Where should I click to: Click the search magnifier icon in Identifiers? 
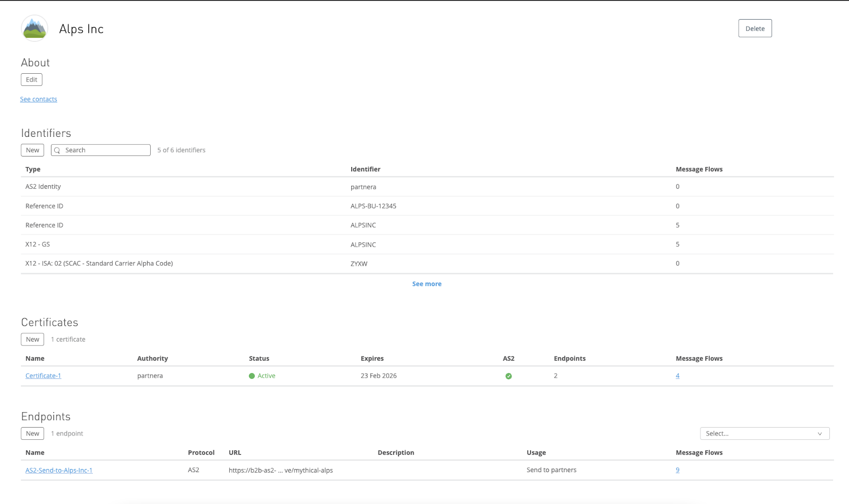pyautogui.click(x=57, y=151)
